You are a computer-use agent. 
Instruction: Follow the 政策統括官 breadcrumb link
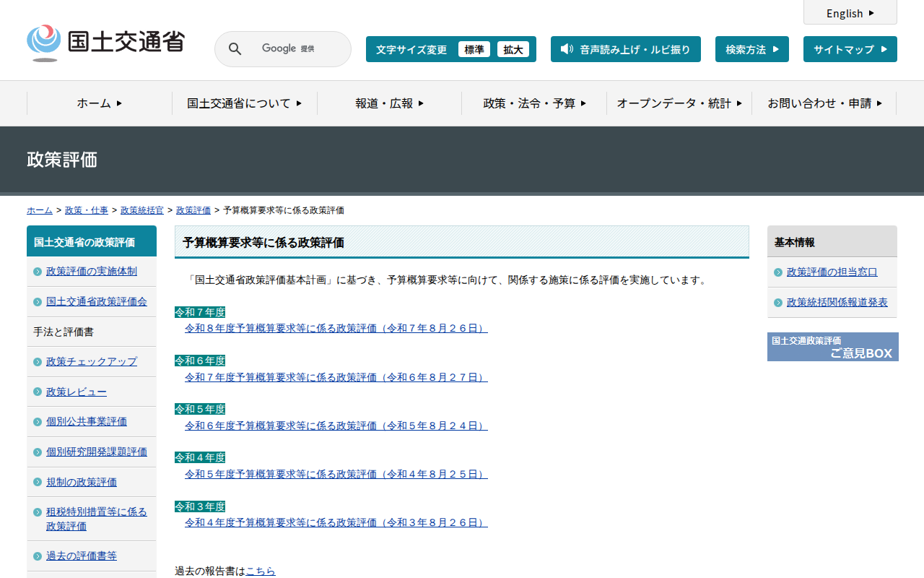pyautogui.click(x=141, y=210)
